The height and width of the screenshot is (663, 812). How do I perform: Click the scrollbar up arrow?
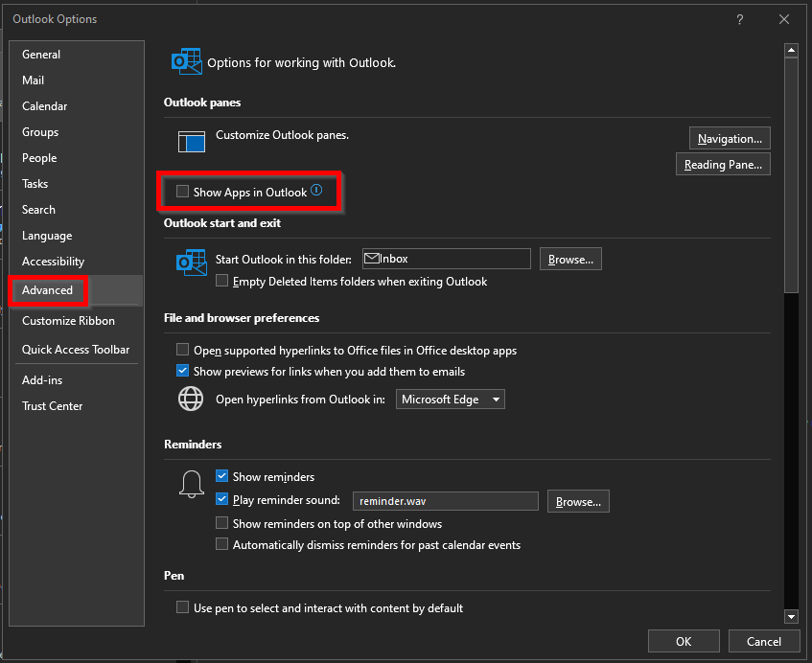791,50
